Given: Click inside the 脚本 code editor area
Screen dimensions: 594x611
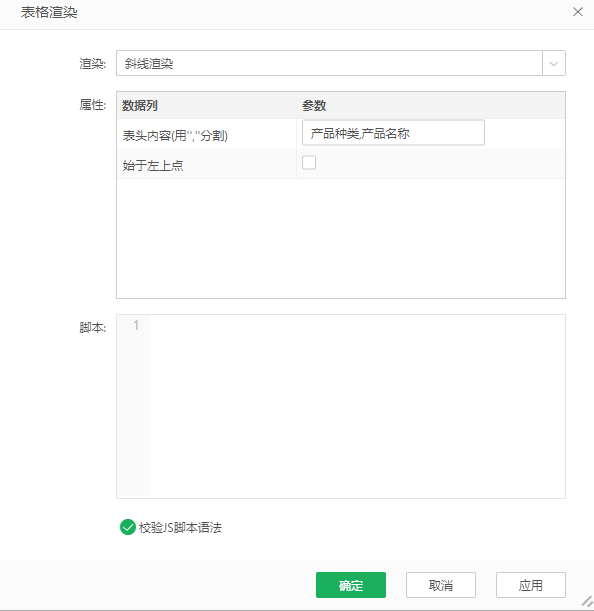Looking at the screenshot, I should click(x=357, y=406).
